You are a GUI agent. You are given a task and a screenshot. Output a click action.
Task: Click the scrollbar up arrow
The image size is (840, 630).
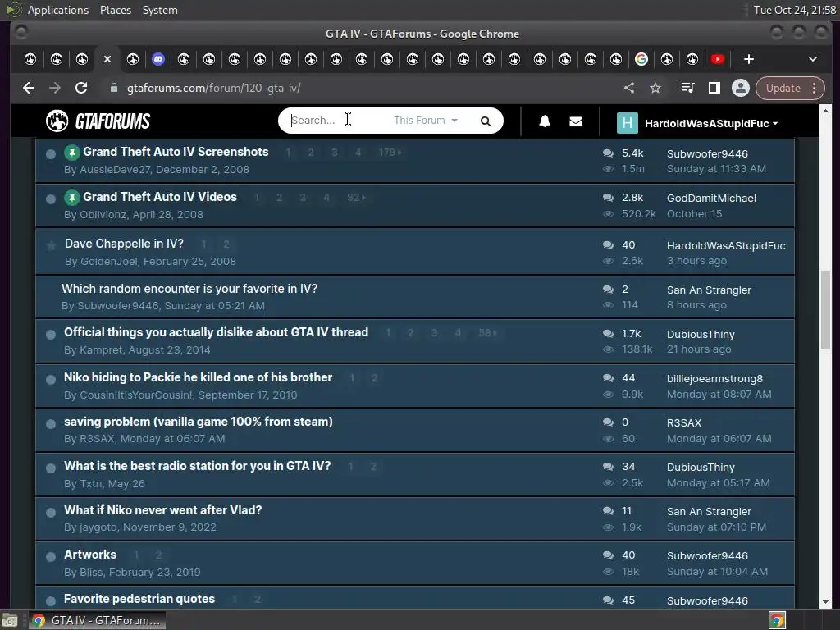point(825,111)
